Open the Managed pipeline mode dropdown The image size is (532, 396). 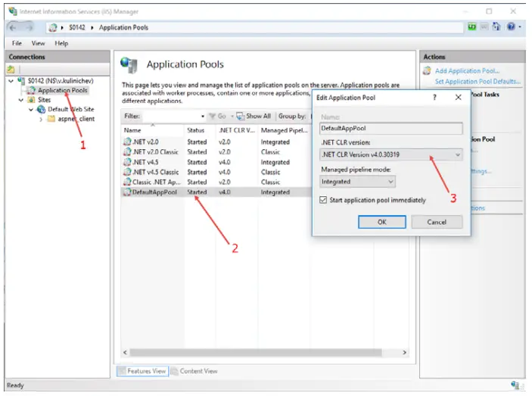[x=357, y=182]
